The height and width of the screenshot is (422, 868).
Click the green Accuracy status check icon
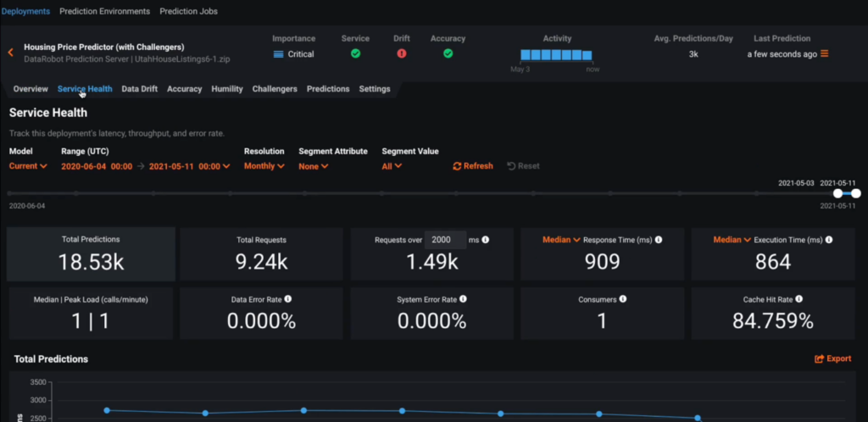point(448,53)
